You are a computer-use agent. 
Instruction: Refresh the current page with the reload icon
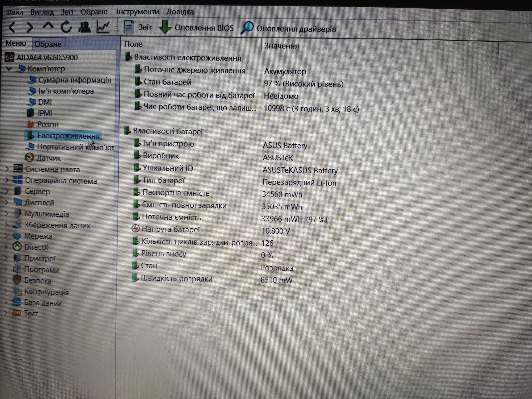66,27
